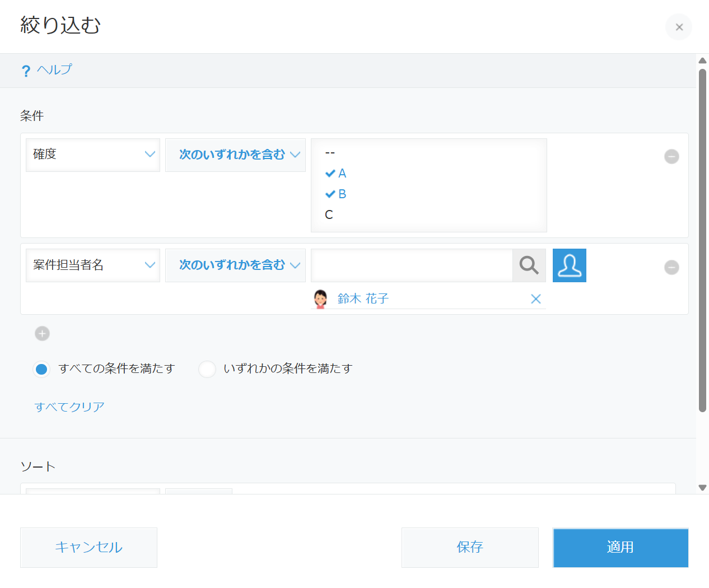Click the user search input field
This screenshot has width=709, height=588.
coord(412,265)
